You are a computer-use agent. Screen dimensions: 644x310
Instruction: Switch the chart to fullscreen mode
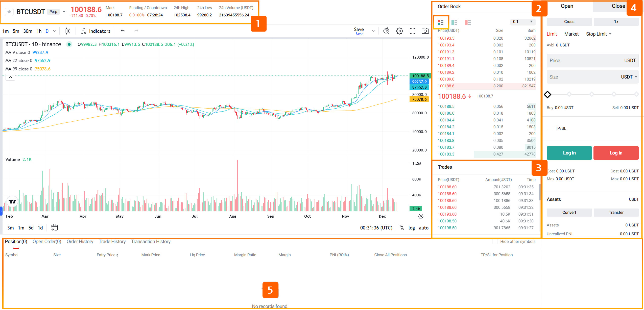pos(413,31)
